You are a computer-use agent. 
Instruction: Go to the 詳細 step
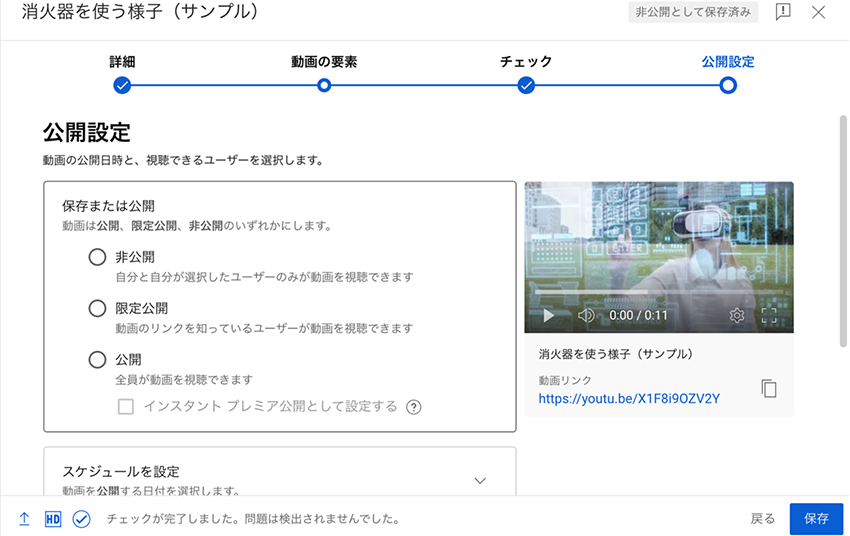[x=122, y=85]
